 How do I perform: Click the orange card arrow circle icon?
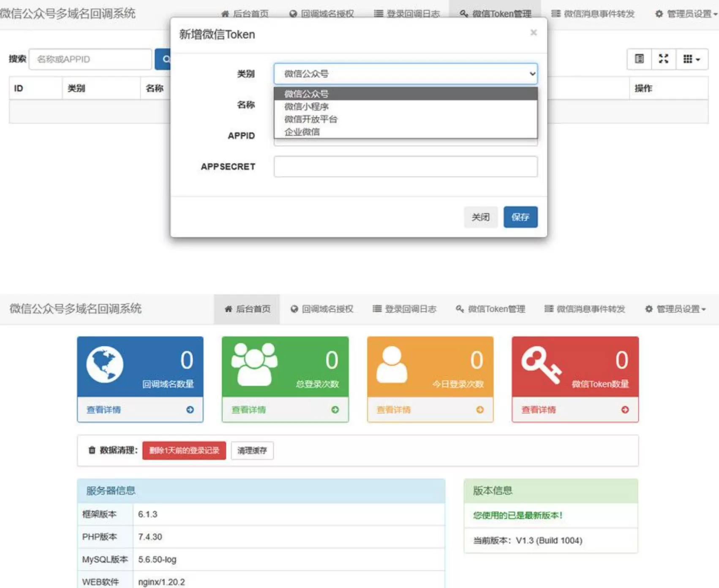click(480, 410)
